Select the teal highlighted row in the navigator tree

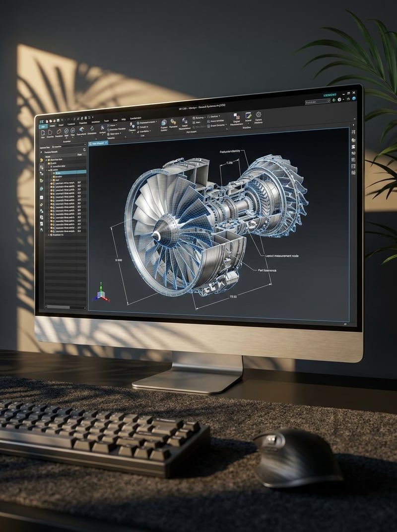click(x=71, y=172)
